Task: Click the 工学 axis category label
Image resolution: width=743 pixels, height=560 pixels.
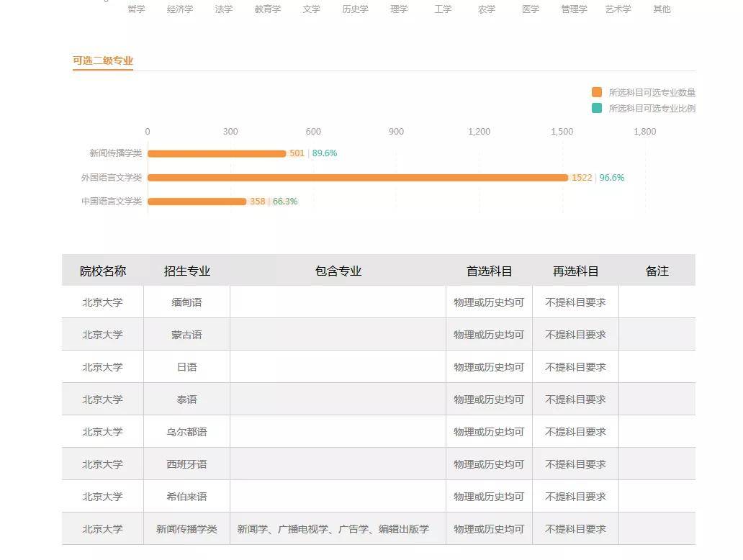Action: coord(443,9)
